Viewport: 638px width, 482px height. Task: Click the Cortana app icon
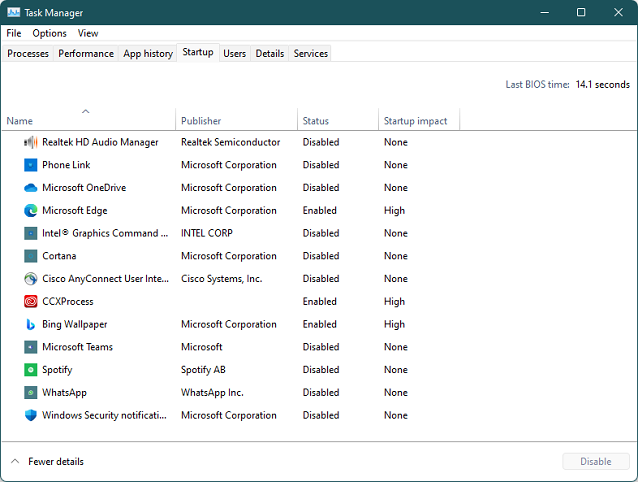[x=31, y=256]
